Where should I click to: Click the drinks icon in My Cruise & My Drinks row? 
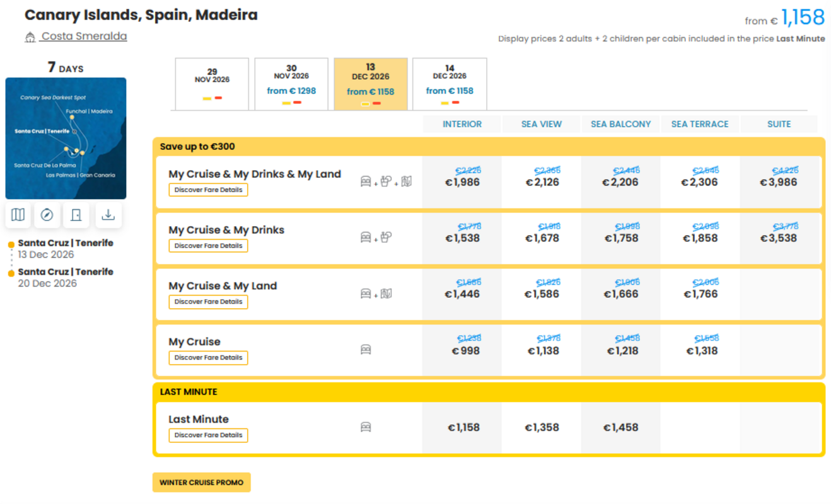click(x=386, y=238)
